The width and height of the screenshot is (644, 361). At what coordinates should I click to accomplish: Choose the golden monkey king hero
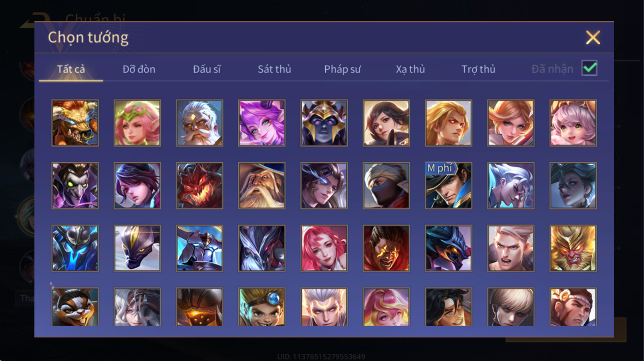point(573,248)
